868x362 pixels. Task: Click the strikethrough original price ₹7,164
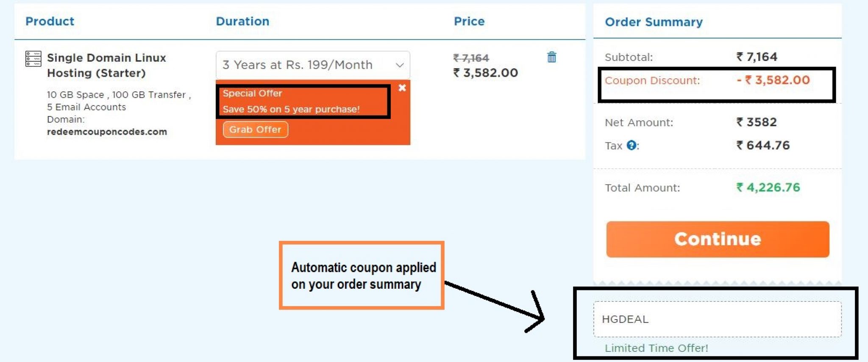[x=470, y=58]
